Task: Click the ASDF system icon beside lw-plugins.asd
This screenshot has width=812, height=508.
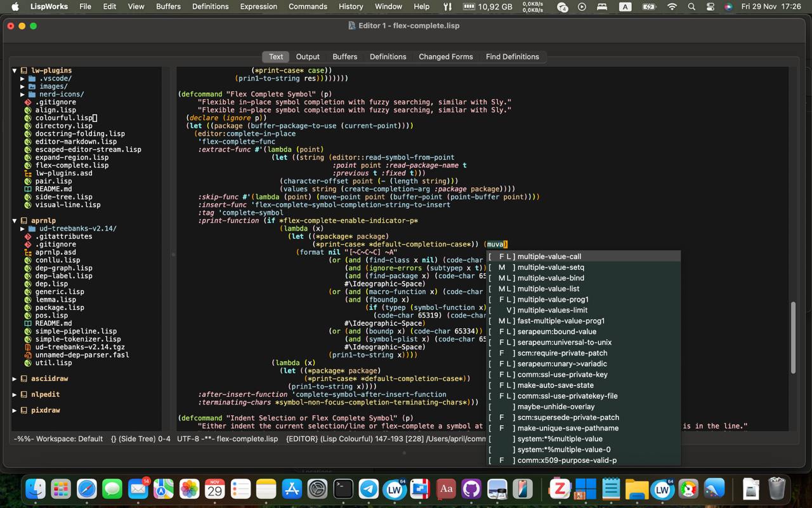Action: (28, 173)
